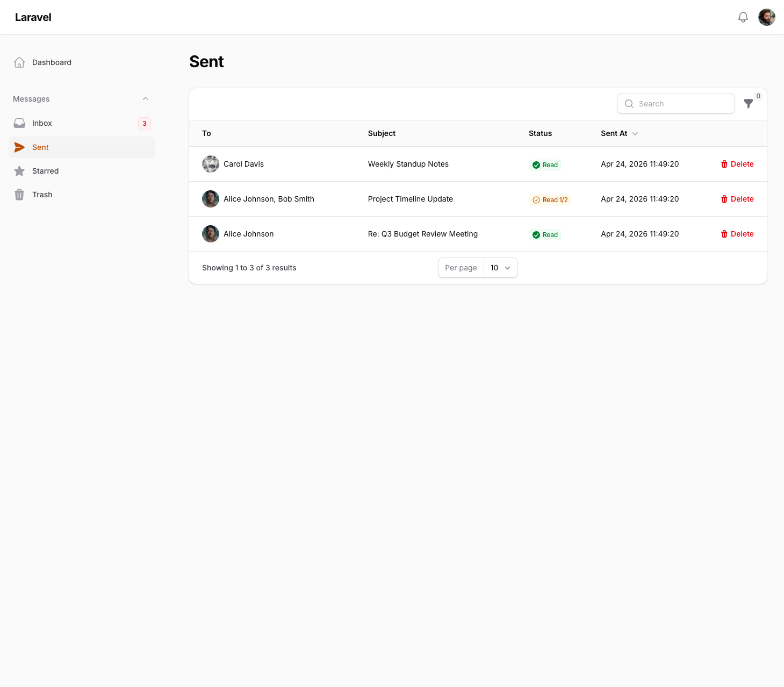Viewport: 784px width, 687px height.
Task: Collapse the Messages sidebar group
Action: tap(145, 99)
